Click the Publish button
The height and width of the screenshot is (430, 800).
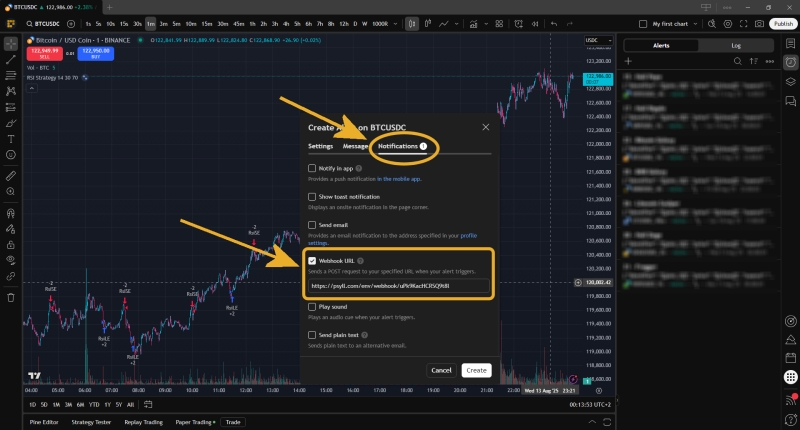pos(783,24)
